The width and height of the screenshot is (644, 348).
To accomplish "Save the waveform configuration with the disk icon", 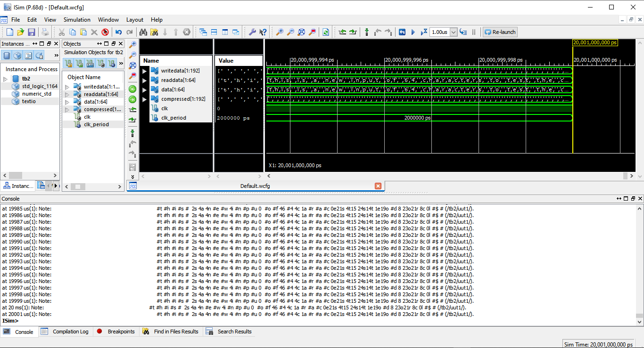I will [x=32, y=32].
